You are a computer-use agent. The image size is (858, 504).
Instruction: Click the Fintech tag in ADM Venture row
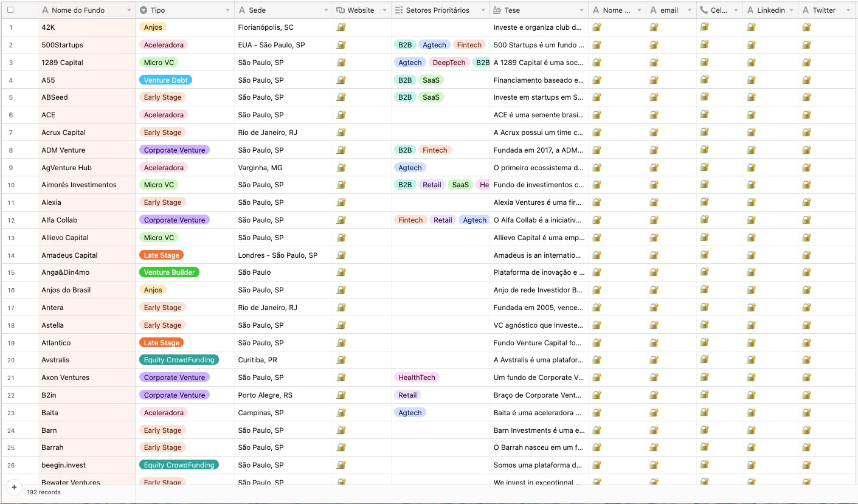point(435,150)
